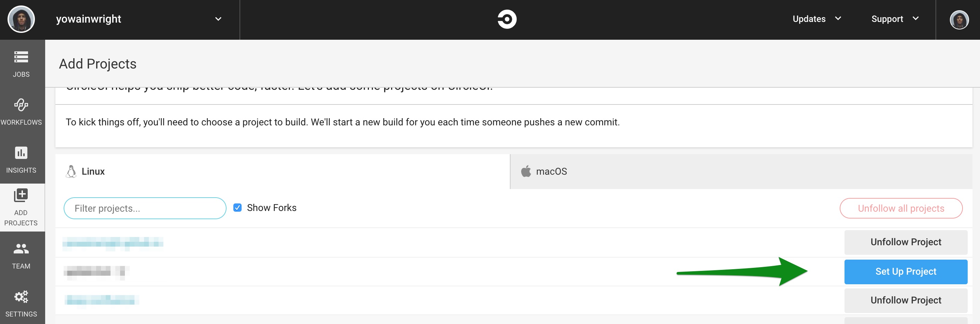Select the Add Projects sidebar icon
The width and height of the screenshot is (980, 324).
21,195
